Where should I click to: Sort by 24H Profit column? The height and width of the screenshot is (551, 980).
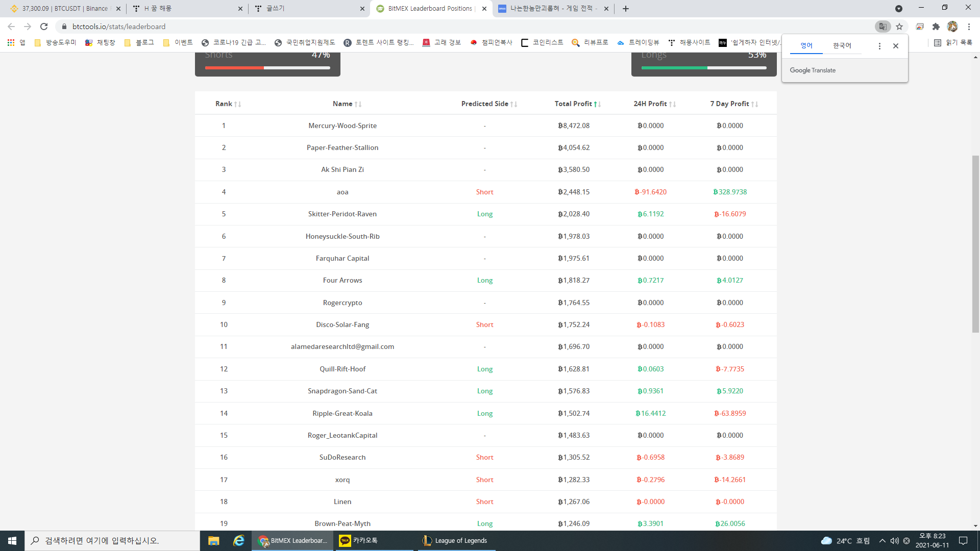click(655, 104)
